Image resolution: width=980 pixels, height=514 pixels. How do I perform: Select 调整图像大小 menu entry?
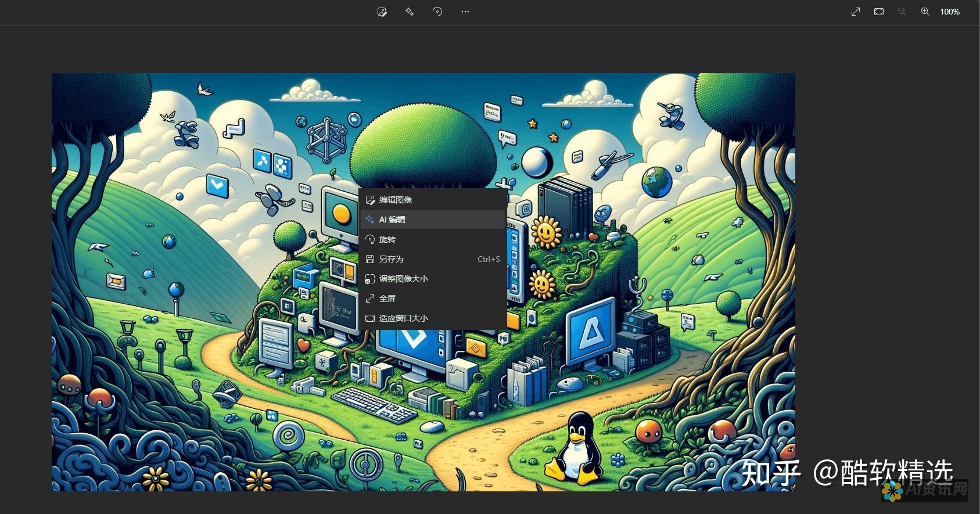click(433, 279)
